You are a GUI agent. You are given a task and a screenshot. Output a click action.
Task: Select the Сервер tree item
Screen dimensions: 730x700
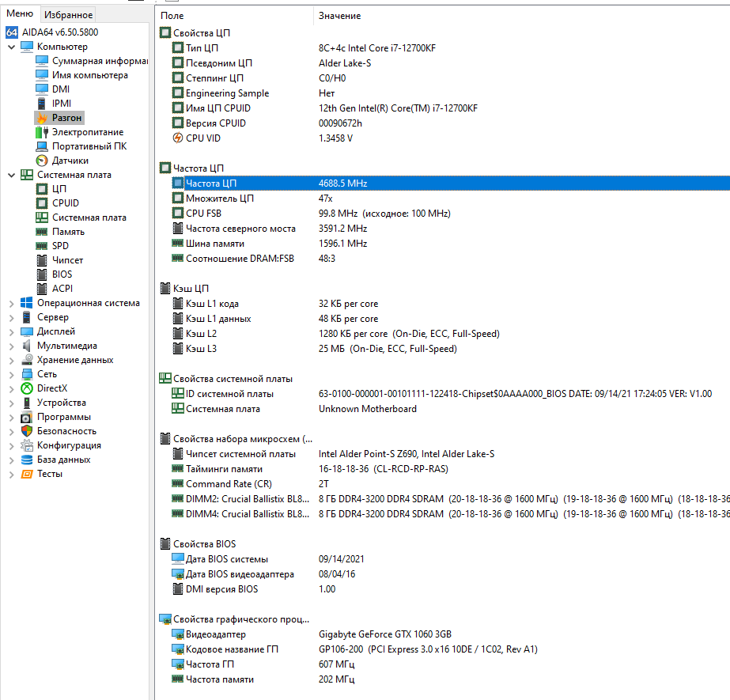53,317
